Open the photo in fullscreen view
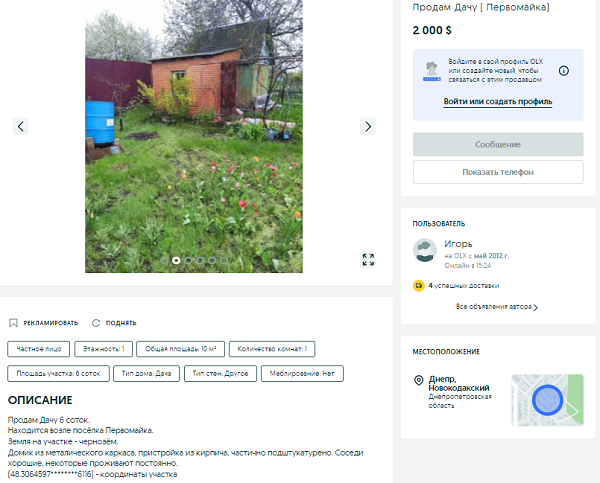This screenshot has height=483, width=600. click(368, 259)
